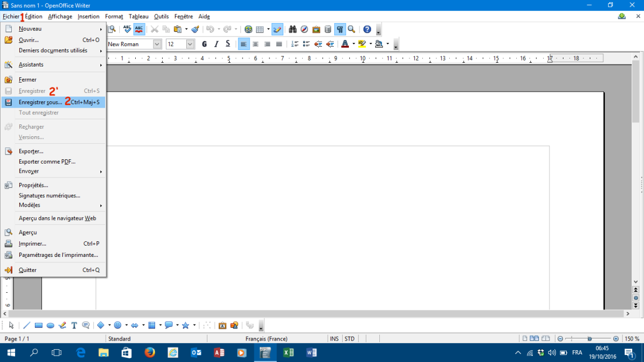644x362 pixels.
Task: Toggle AutoSpellcheck red-underline ABC
Action: [x=139, y=29]
